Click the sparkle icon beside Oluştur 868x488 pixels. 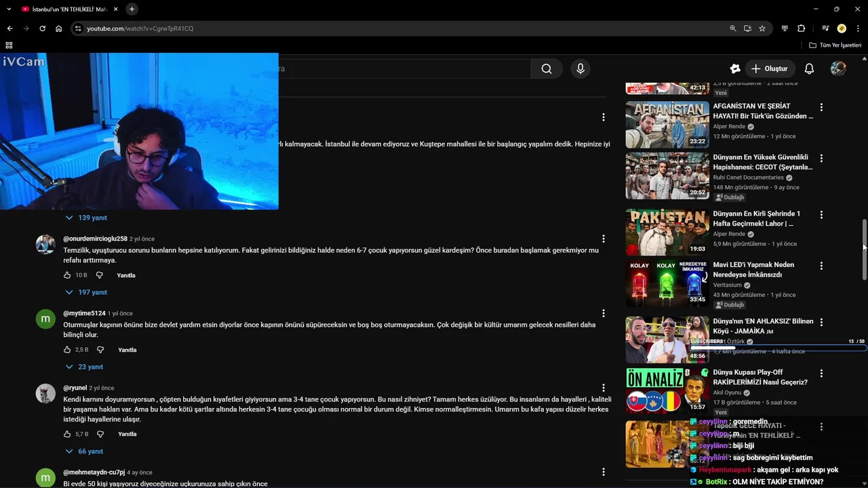pos(735,68)
